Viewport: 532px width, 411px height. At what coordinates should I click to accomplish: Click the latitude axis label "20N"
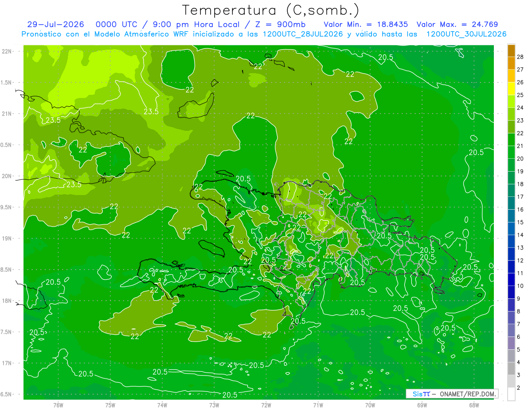pyautogui.click(x=7, y=176)
